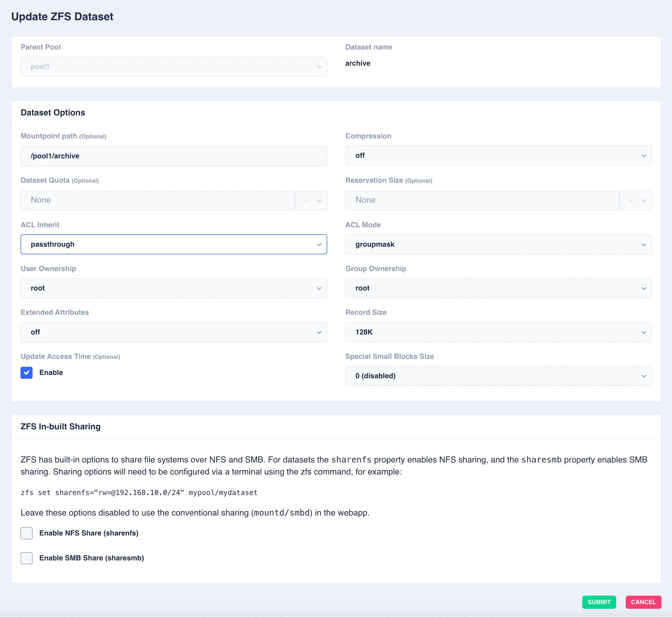Open the Reservation Size unit selector
The image size is (672, 617).
(636, 200)
